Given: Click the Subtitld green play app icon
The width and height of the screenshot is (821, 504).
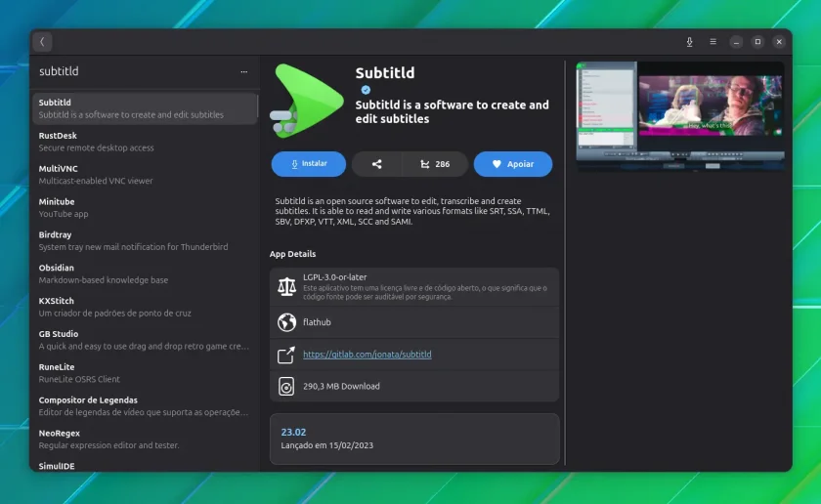Looking at the screenshot, I should (x=307, y=101).
